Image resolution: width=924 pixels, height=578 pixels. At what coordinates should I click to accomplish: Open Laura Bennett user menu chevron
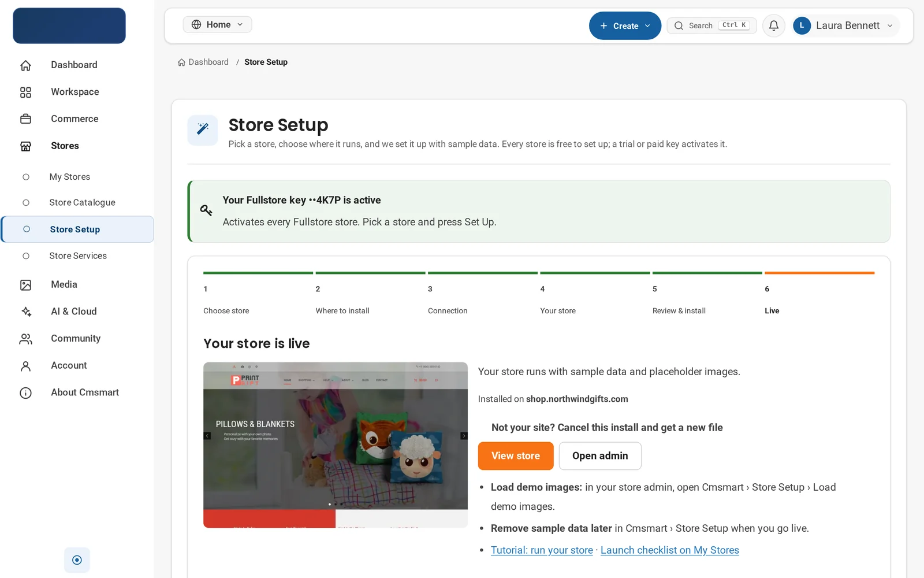(890, 25)
